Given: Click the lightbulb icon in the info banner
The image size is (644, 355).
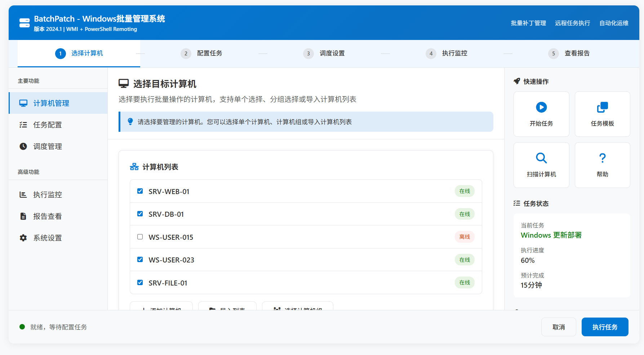Looking at the screenshot, I should (130, 122).
